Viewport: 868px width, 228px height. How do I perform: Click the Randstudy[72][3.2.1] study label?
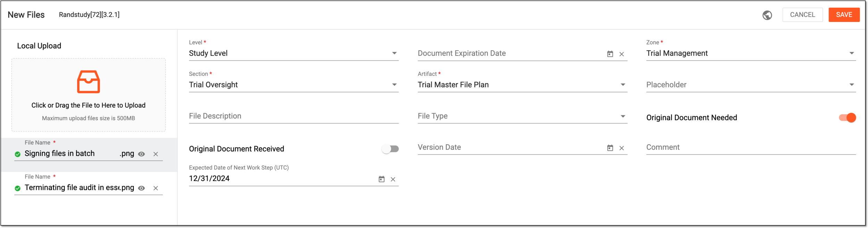pos(89,15)
